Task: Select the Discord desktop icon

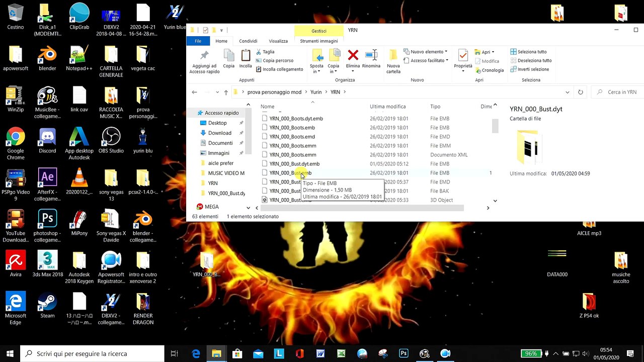Action: point(47,141)
